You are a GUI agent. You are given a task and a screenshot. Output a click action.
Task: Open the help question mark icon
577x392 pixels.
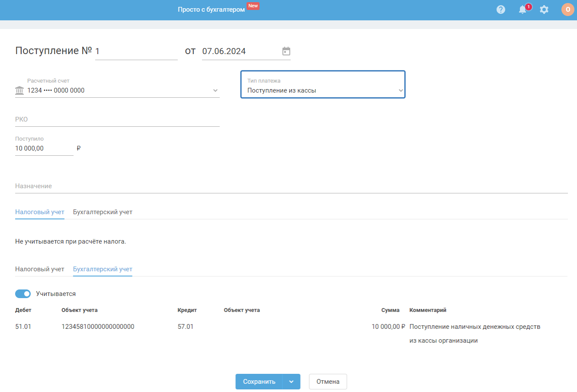click(501, 10)
